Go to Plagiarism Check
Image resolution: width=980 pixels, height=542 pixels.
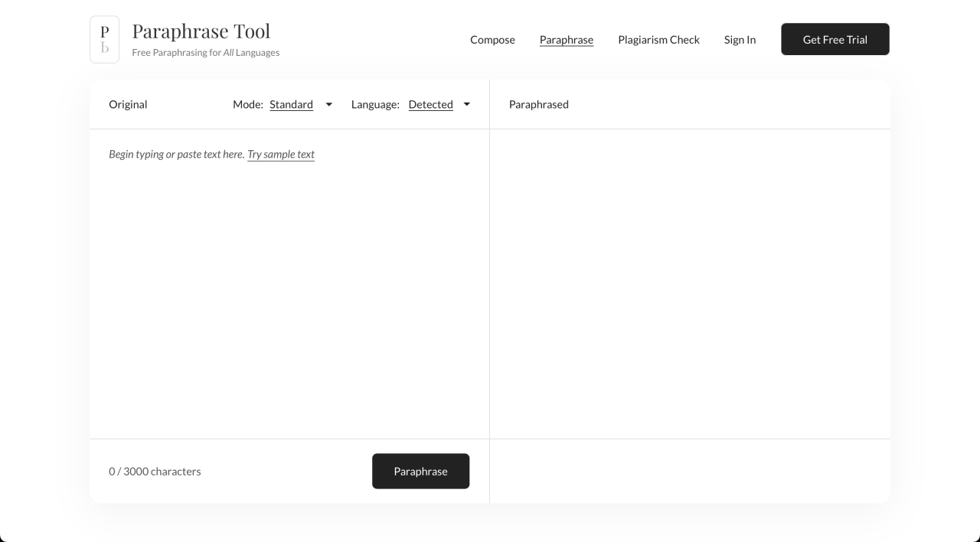[658, 40]
